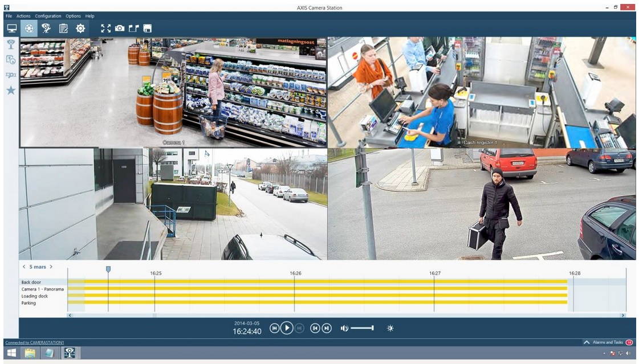Image resolution: width=643 pixels, height=364 pixels.
Task: Take a snapshot with the camera icon
Action: [x=120, y=28]
